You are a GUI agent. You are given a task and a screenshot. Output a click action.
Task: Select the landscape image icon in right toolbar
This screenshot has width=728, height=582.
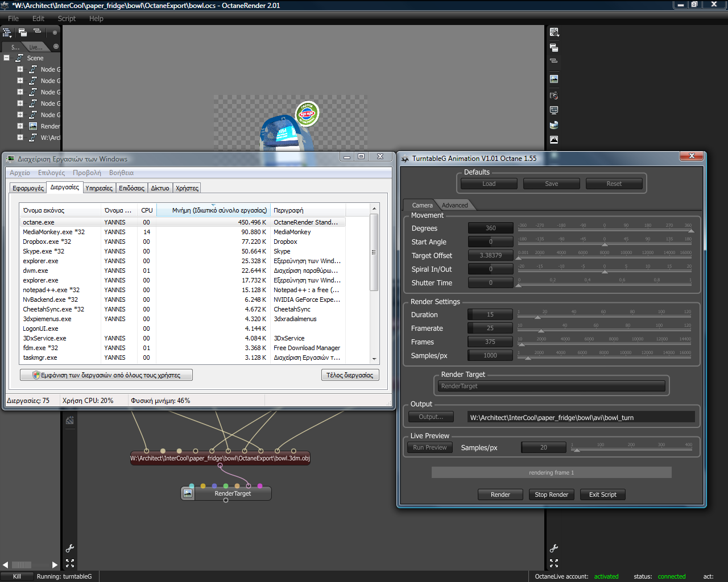tap(554, 79)
